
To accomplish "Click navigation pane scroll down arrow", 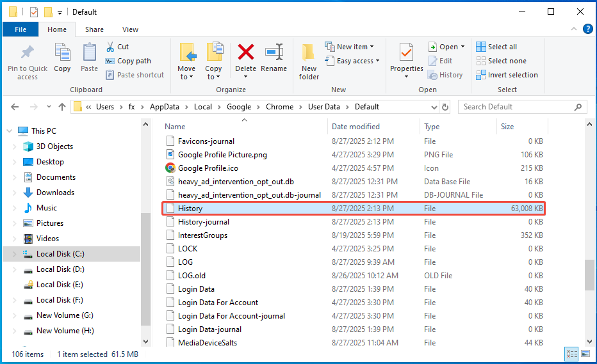I will click(146, 342).
